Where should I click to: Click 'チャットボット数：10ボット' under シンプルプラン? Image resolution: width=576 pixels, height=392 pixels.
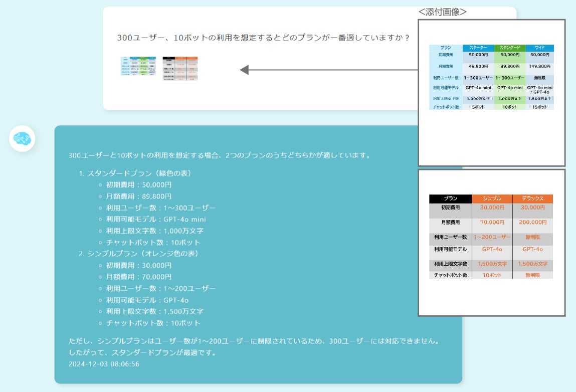pos(153,323)
